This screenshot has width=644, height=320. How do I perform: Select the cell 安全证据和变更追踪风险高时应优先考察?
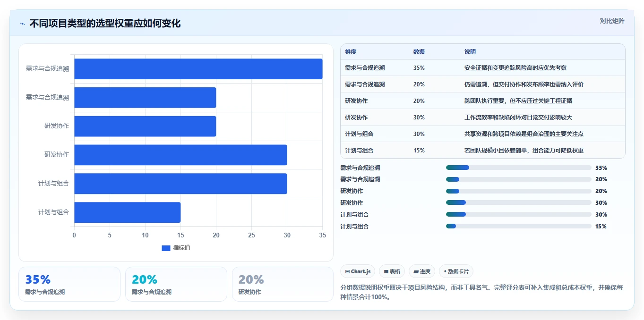(515, 68)
